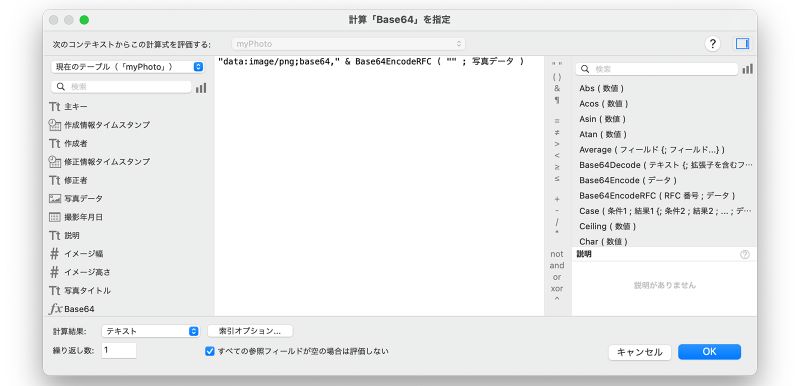Insert the & concatenation operator
This screenshot has height=386, width=800.
coord(557,88)
